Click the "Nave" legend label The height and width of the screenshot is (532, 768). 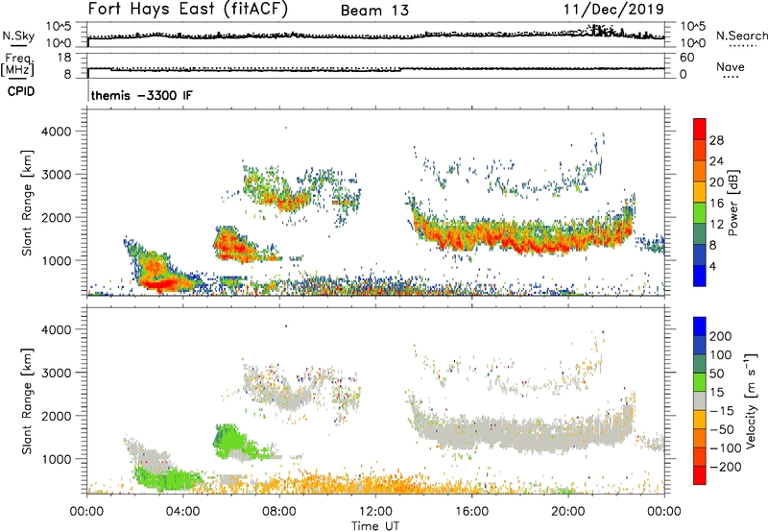coord(731,66)
